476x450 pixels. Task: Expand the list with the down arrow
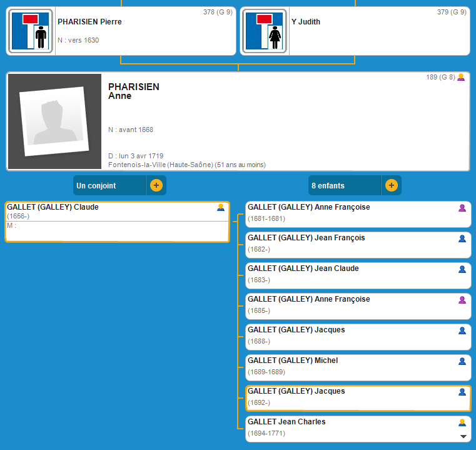[463, 436]
